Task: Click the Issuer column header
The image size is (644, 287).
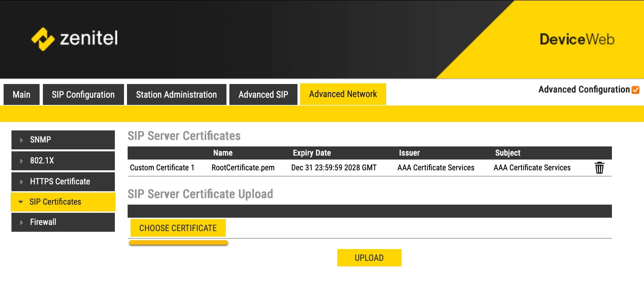Action: coord(409,153)
